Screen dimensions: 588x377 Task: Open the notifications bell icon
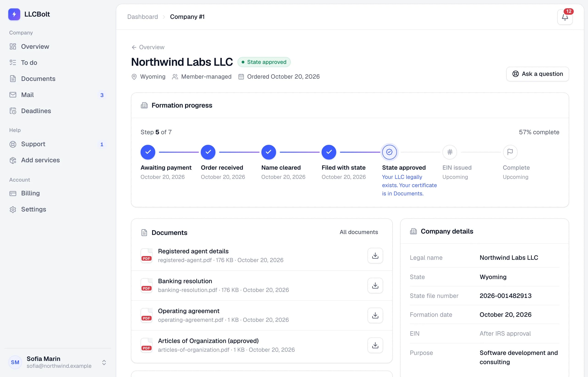[565, 17]
